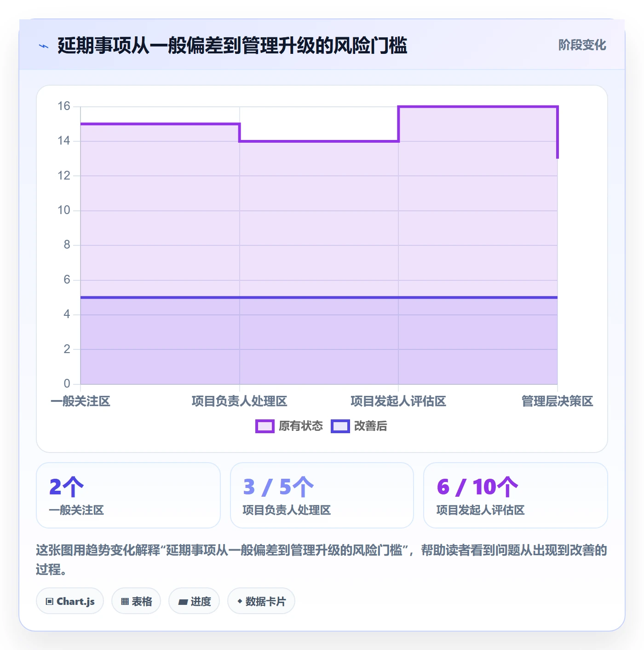Viewport: 644px width, 650px height.
Task: Click the y-axis value 0
Action: pos(67,384)
